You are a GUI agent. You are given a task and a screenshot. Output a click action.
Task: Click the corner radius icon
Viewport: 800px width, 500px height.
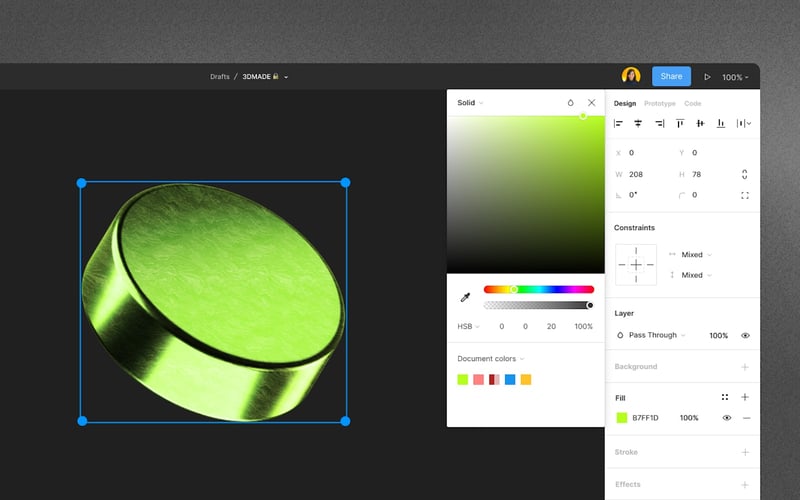(682, 195)
